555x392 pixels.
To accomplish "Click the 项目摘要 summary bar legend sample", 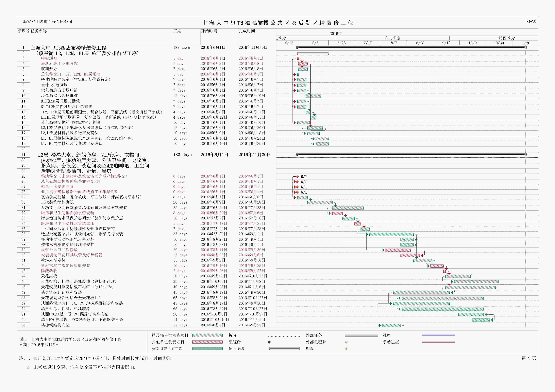I will pos(284,349).
